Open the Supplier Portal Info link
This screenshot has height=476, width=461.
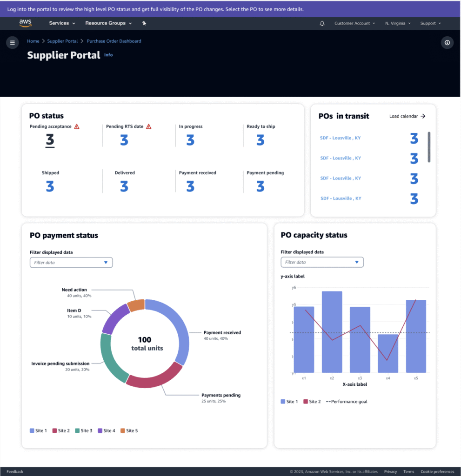108,55
